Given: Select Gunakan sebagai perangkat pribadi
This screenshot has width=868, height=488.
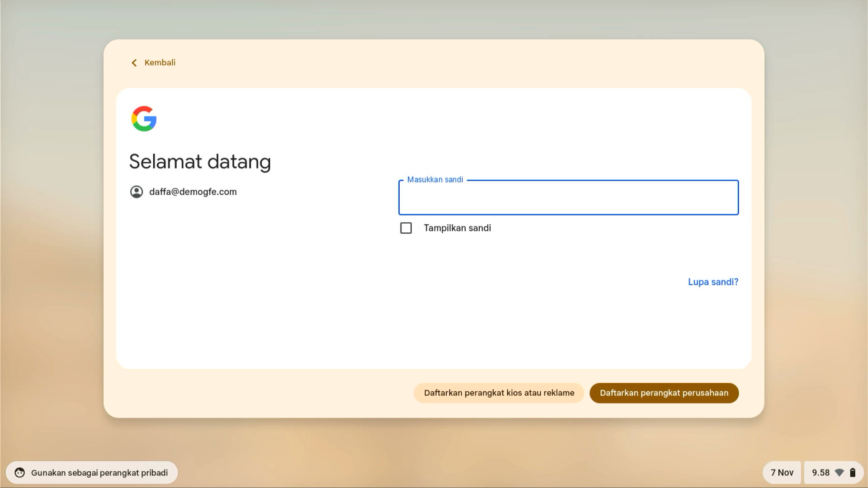Looking at the screenshot, I should click(100, 473).
